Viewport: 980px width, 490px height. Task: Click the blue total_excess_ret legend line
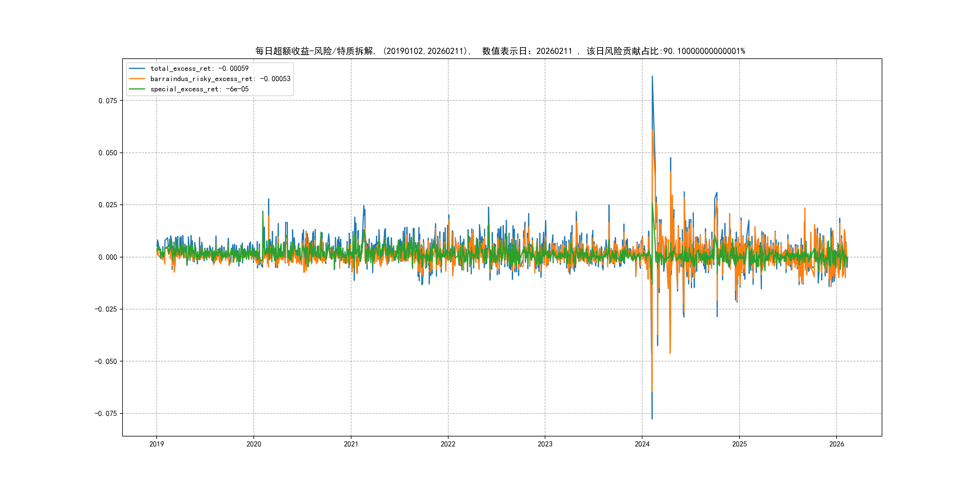(x=137, y=68)
